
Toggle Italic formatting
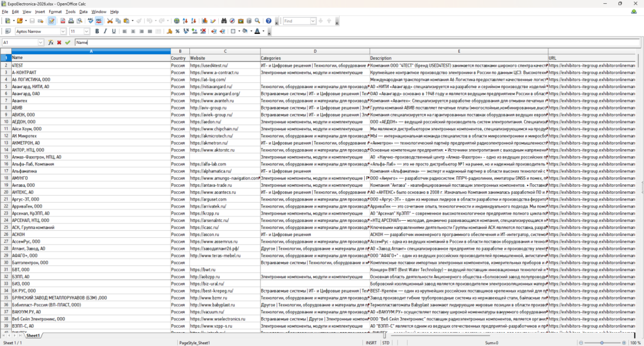point(106,31)
